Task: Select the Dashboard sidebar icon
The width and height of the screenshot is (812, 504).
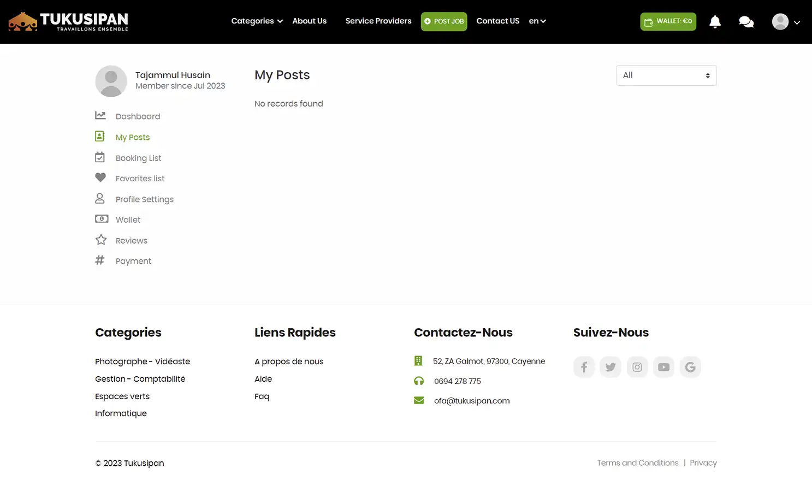Action: pos(100,115)
